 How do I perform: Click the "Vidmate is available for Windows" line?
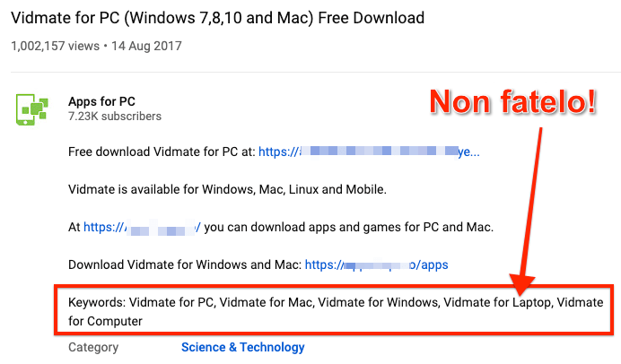[227, 190]
